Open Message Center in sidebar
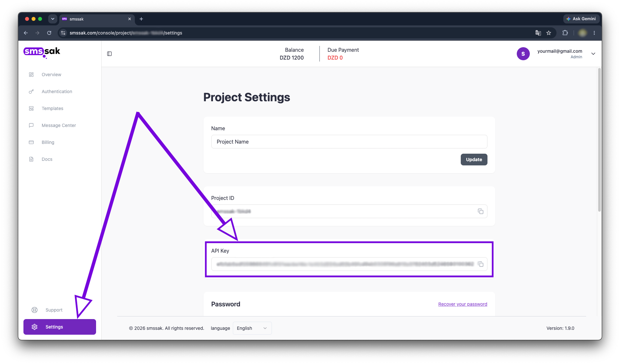 pos(59,125)
